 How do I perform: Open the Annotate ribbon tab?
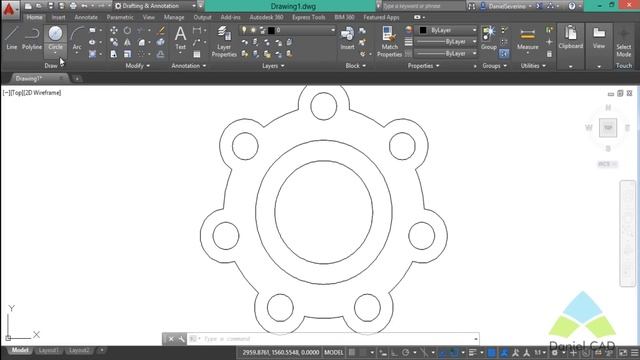pos(86,18)
